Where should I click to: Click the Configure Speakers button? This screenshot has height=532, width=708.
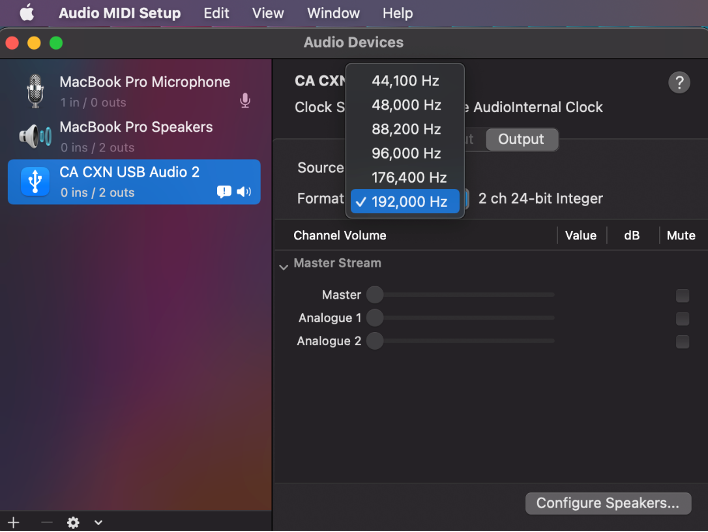pyautogui.click(x=608, y=503)
